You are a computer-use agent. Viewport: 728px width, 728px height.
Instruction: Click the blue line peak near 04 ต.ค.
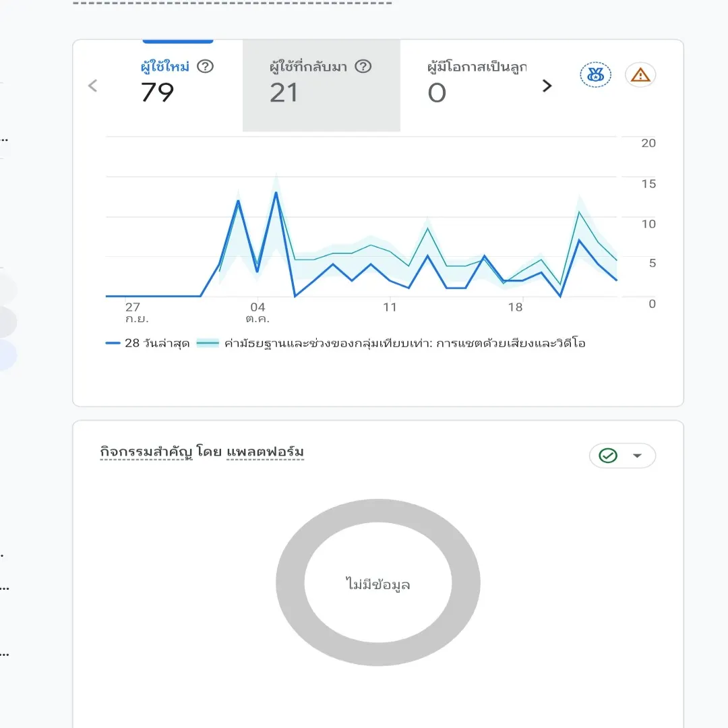pyautogui.click(x=276, y=193)
